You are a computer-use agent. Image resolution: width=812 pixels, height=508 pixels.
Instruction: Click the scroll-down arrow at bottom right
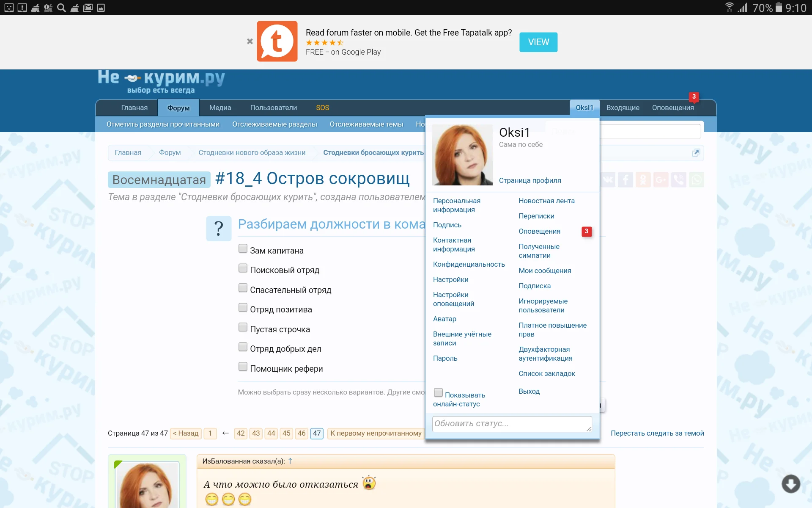pyautogui.click(x=792, y=484)
